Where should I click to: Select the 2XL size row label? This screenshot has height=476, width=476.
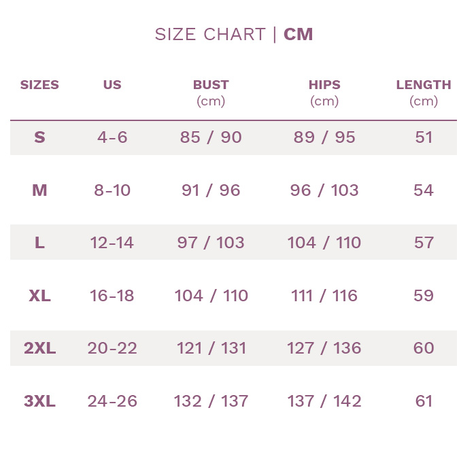pyautogui.click(x=39, y=348)
